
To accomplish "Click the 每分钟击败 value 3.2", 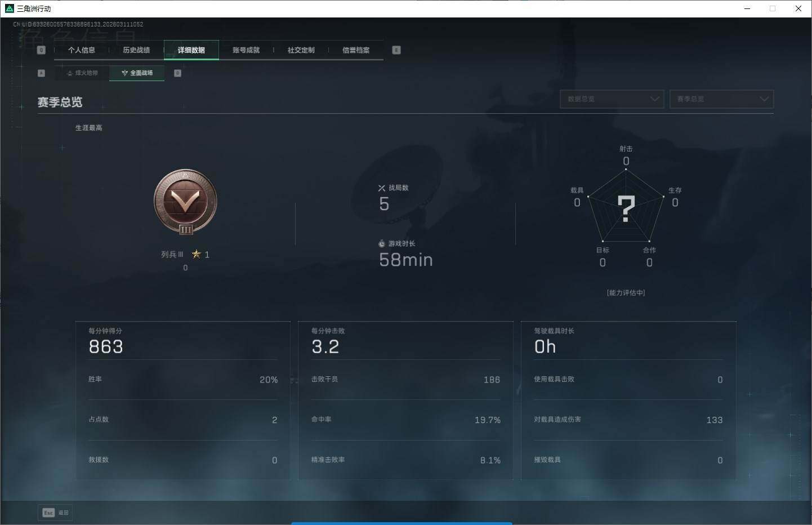I will (x=325, y=347).
